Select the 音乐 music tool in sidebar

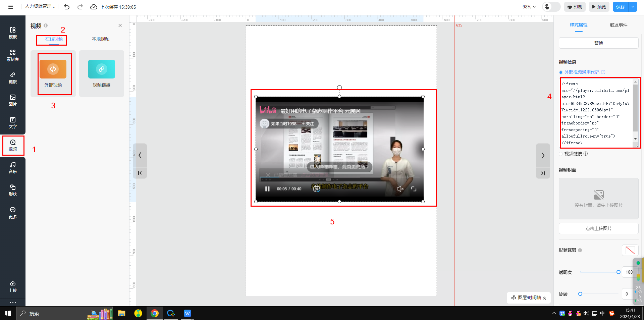tap(12, 167)
